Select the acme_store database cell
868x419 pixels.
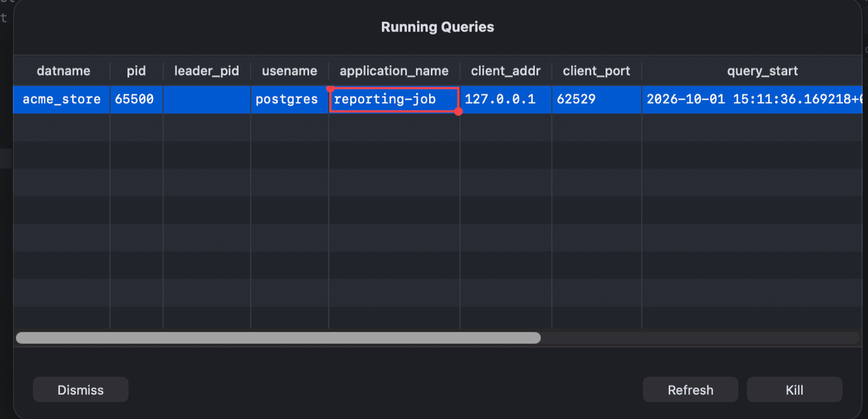click(62, 99)
